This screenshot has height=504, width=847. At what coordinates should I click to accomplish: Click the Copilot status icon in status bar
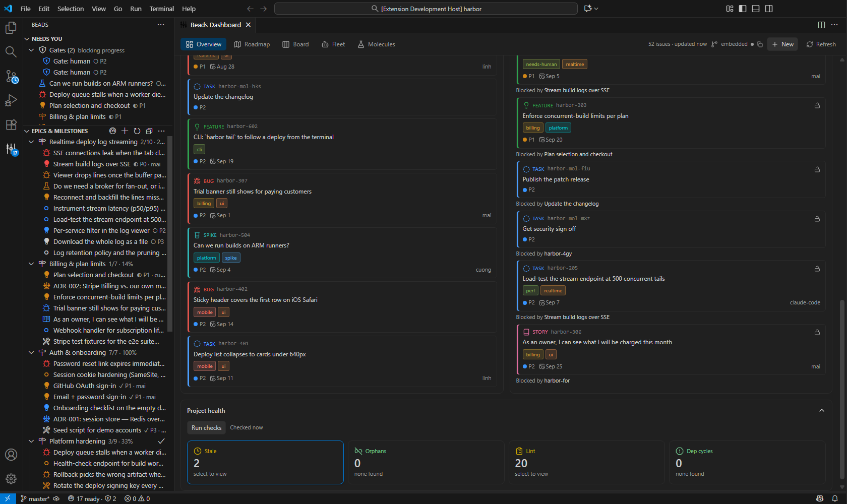click(x=820, y=498)
